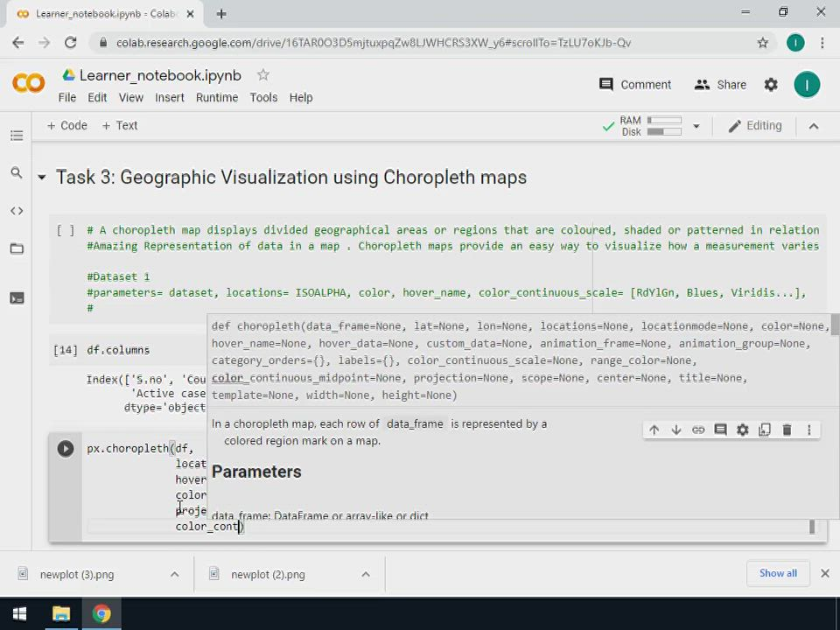Image resolution: width=840 pixels, height=630 pixels.
Task: Click Show all downloads
Action: [778, 573]
